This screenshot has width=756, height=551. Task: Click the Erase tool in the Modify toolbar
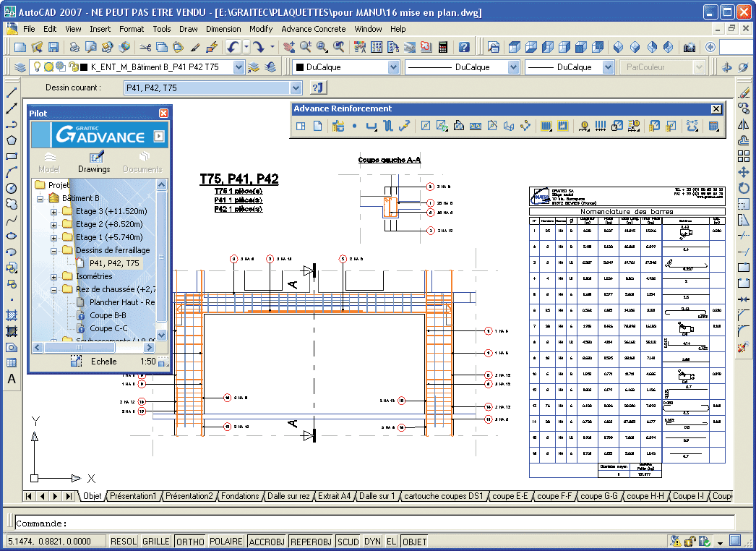[744, 92]
